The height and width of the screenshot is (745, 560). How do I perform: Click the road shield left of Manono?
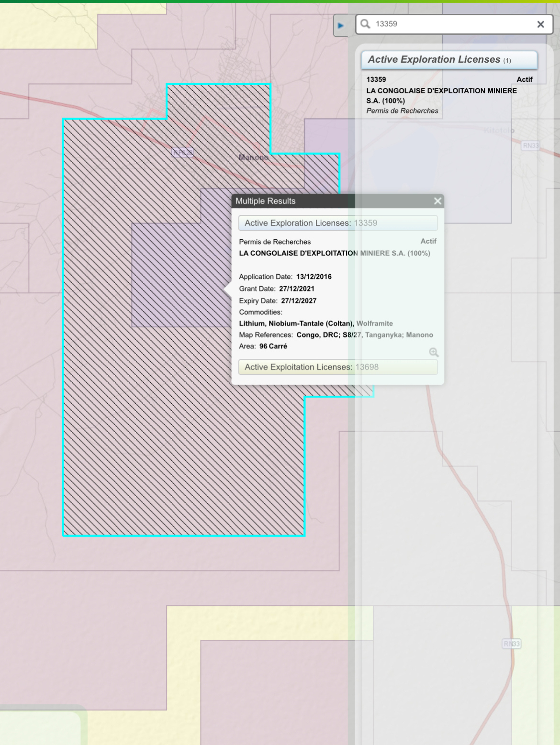point(182,153)
